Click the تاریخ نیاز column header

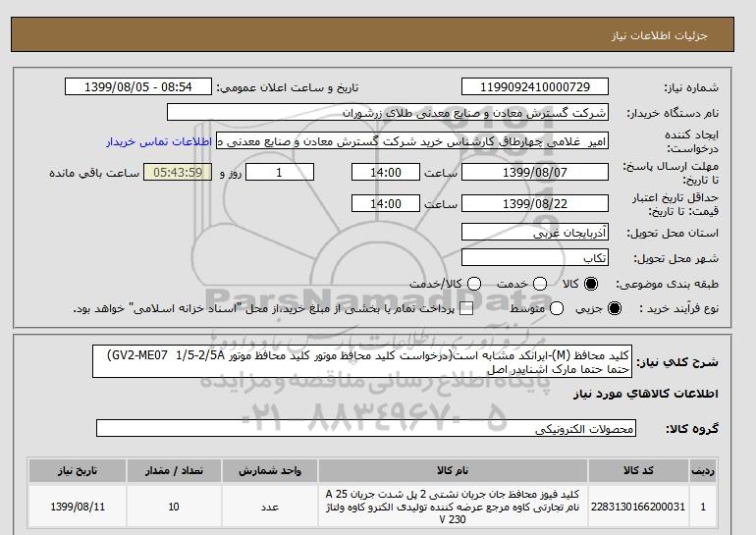pyautogui.click(x=78, y=470)
